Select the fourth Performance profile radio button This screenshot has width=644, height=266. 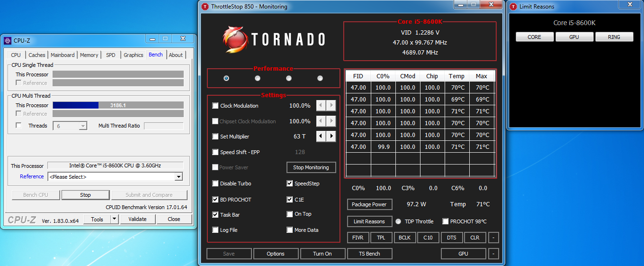(x=320, y=78)
